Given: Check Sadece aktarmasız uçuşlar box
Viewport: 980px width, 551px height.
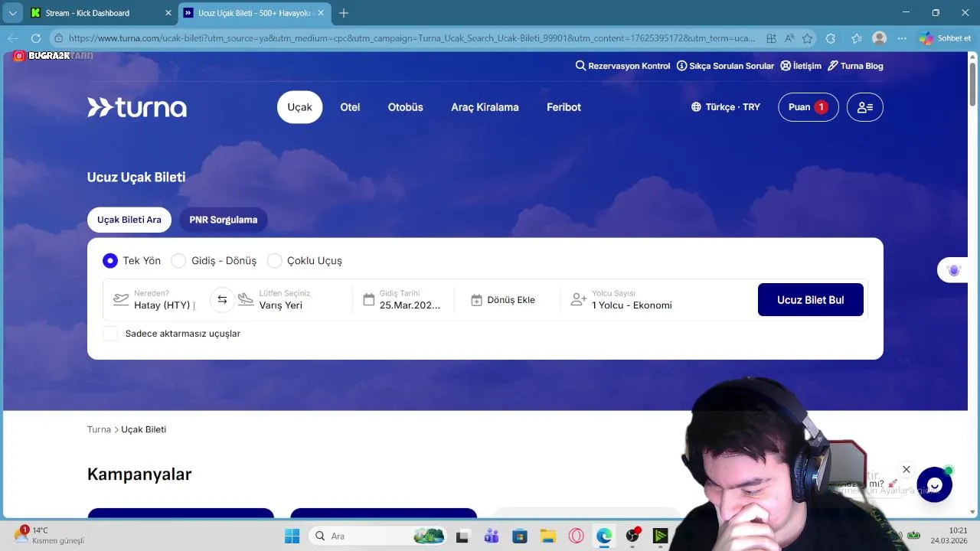Looking at the screenshot, I should click(110, 334).
